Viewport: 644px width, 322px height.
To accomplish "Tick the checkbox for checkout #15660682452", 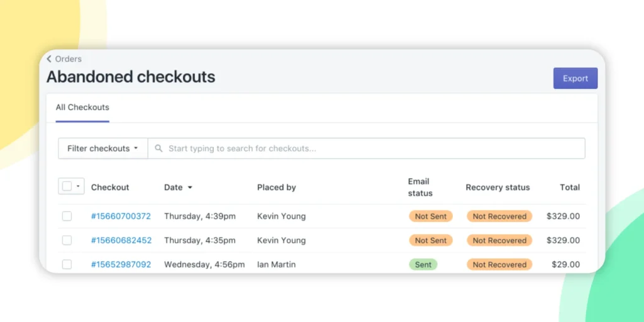I will pos(67,240).
